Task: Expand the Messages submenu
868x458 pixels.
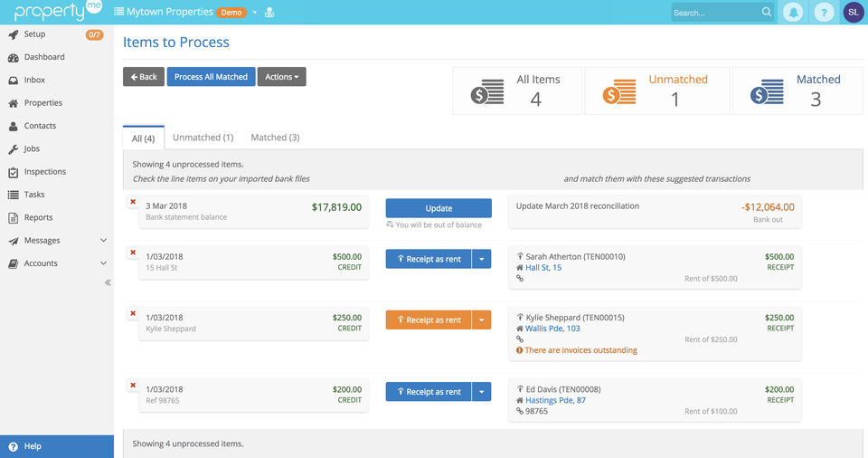Action: click(x=103, y=240)
